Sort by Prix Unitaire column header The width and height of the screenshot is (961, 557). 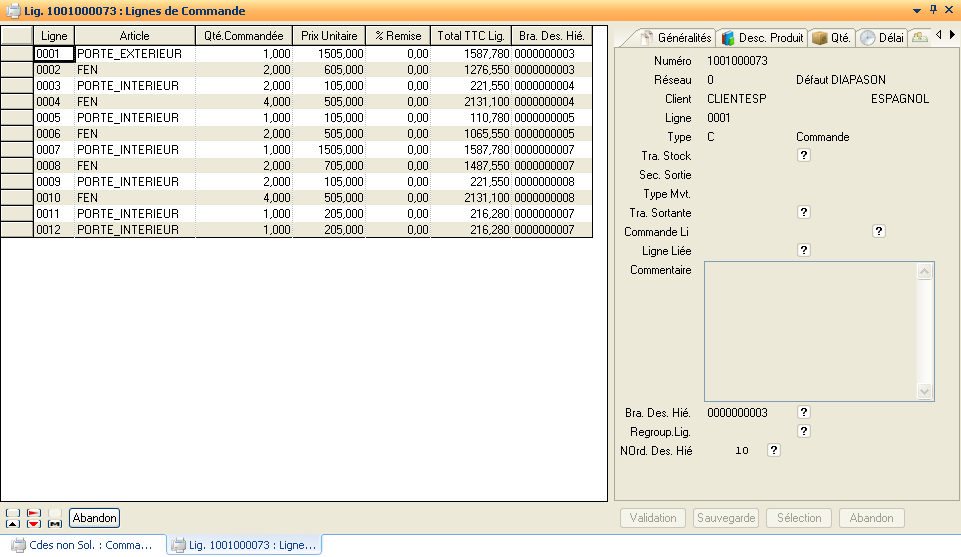tap(329, 35)
